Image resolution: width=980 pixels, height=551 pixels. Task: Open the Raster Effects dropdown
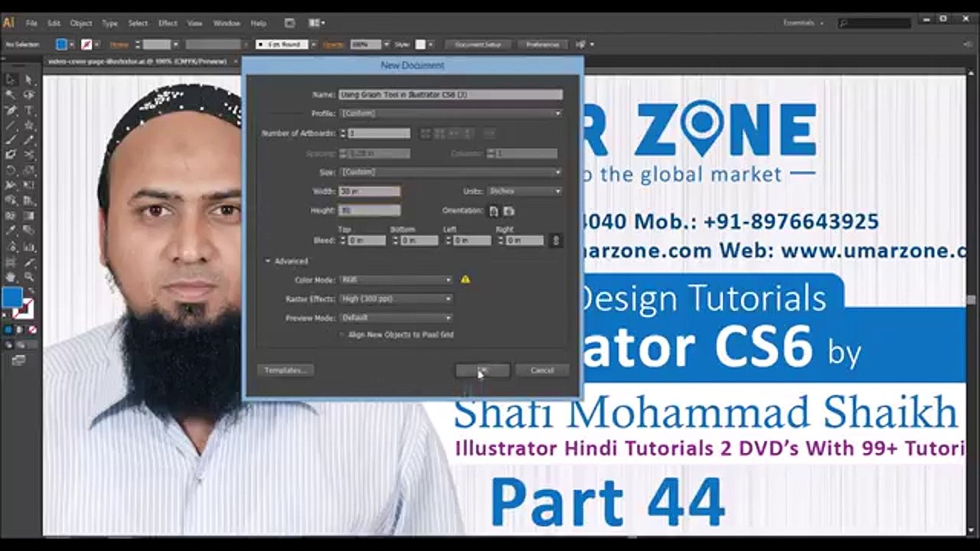(x=396, y=298)
